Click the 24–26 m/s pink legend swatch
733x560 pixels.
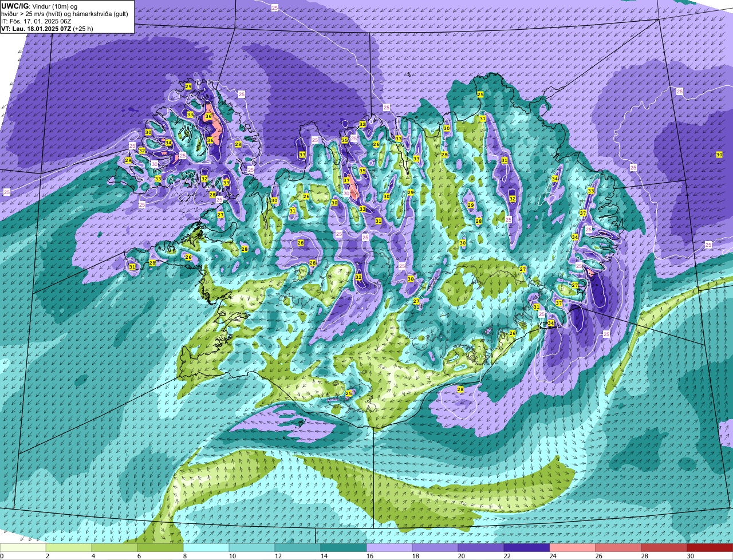[573, 547]
